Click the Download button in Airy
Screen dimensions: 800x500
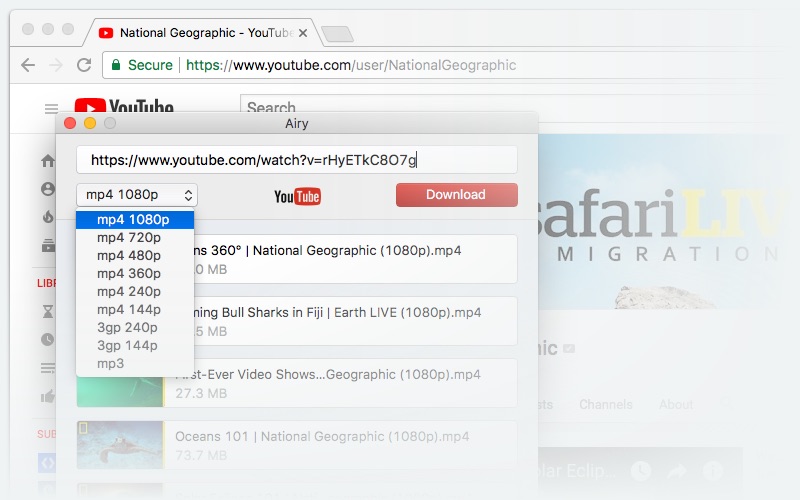(457, 195)
